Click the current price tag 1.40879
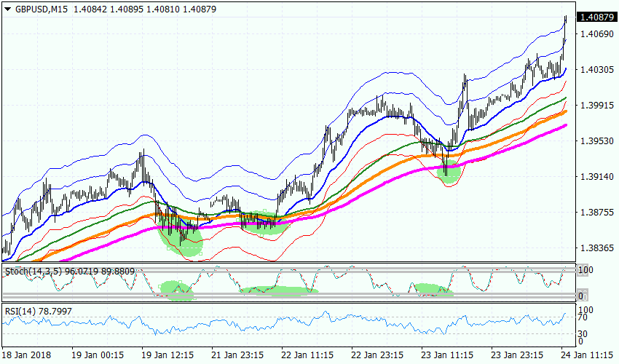The image size is (619, 364). click(x=596, y=17)
